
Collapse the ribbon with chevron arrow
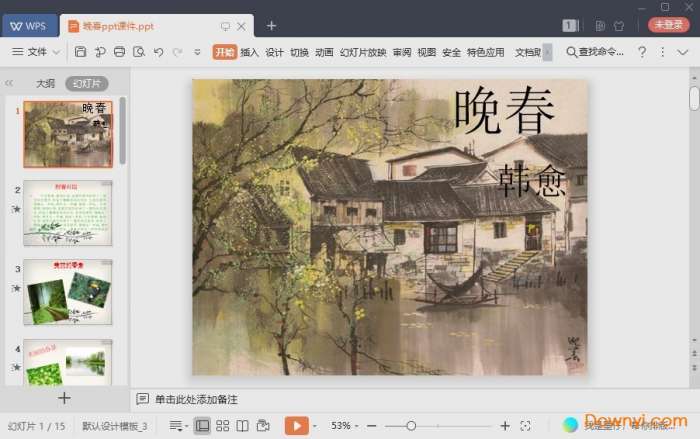coord(683,52)
